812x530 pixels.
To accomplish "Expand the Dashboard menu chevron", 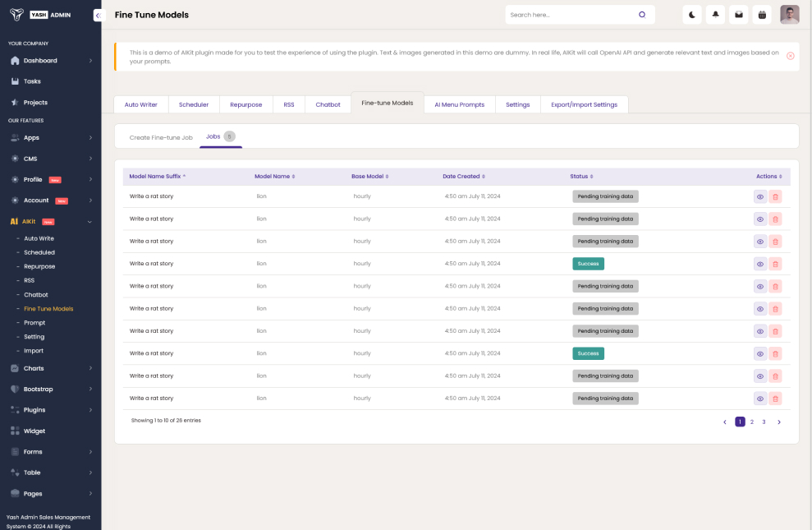I will (90, 61).
